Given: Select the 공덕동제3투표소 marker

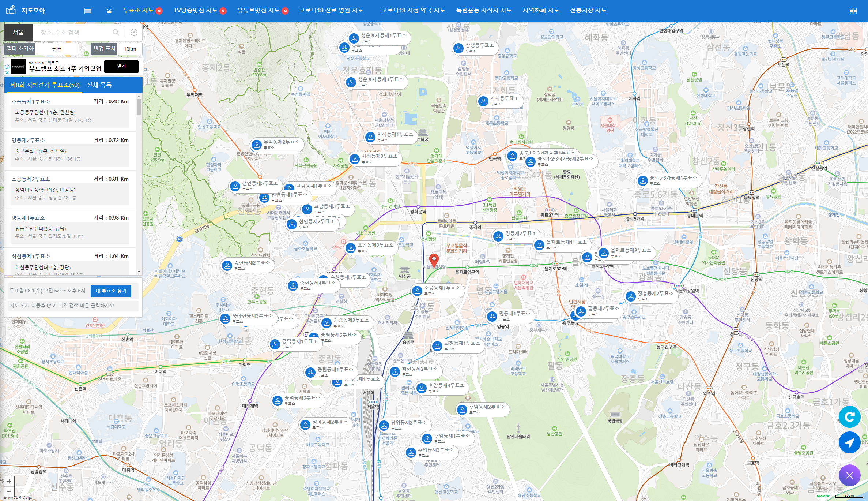Looking at the screenshot, I should point(298,400).
